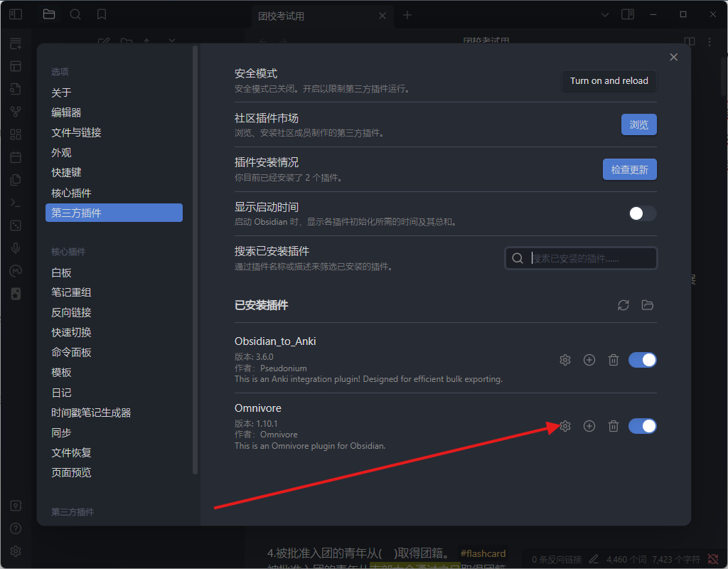The width and height of the screenshot is (728, 569).
Task: Select 快捷键 in settings sidebar
Action: pos(114,173)
